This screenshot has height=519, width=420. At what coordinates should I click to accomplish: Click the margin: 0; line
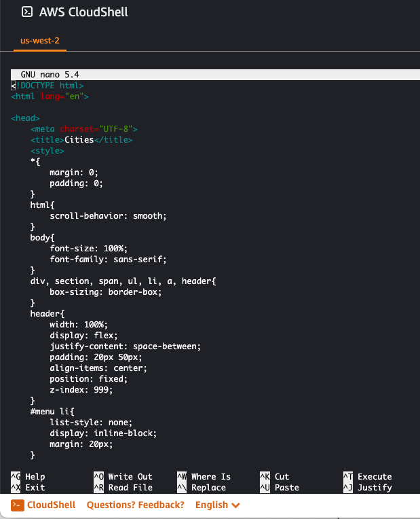tap(74, 173)
